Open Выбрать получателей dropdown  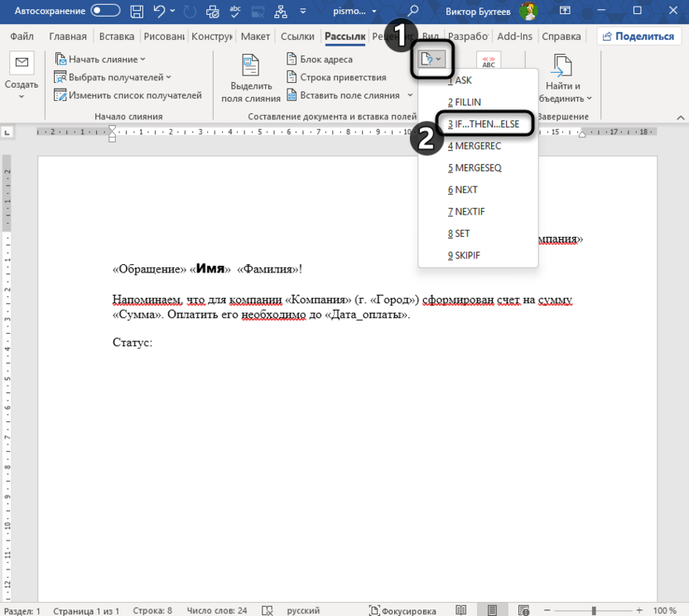pyautogui.click(x=113, y=77)
